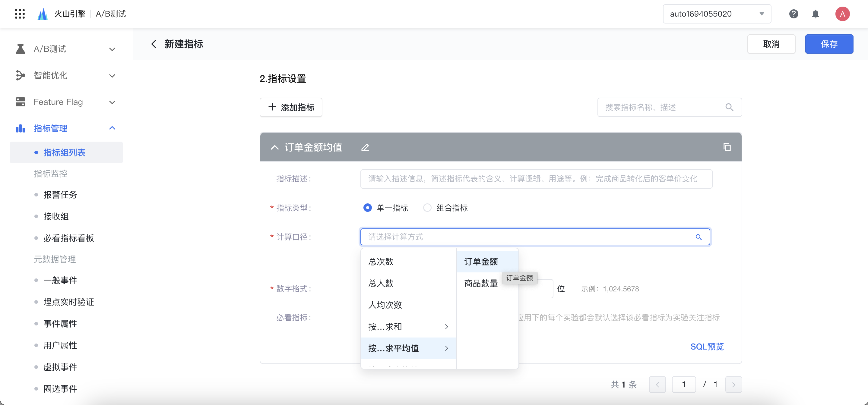Select the 组合指标 radio button

[x=427, y=208]
